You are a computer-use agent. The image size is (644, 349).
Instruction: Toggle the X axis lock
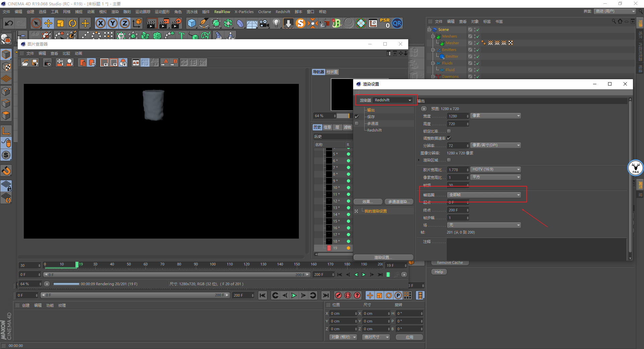click(x=100, y=23)
